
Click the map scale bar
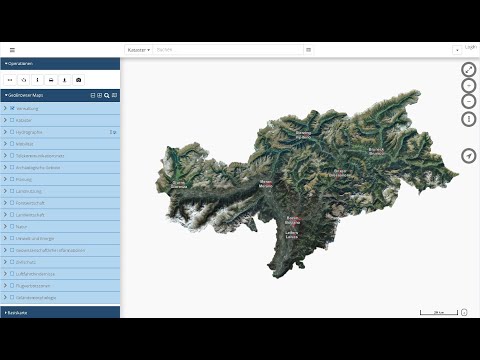439,312
